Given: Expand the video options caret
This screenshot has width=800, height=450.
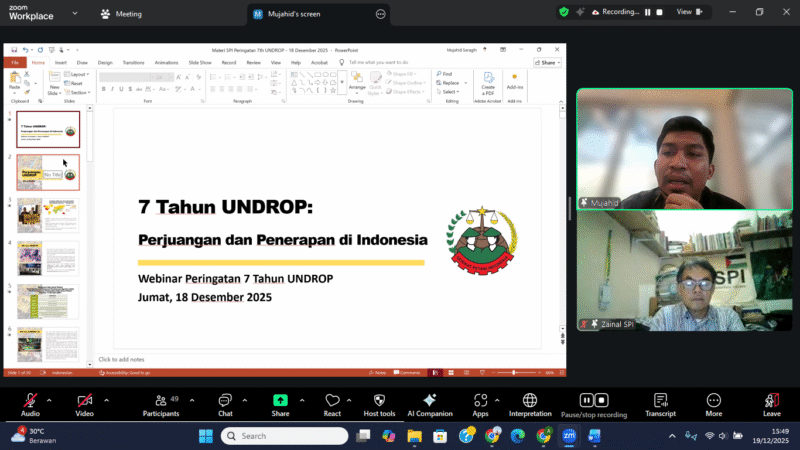Looking at the screenshot, I should pos(105,399).
